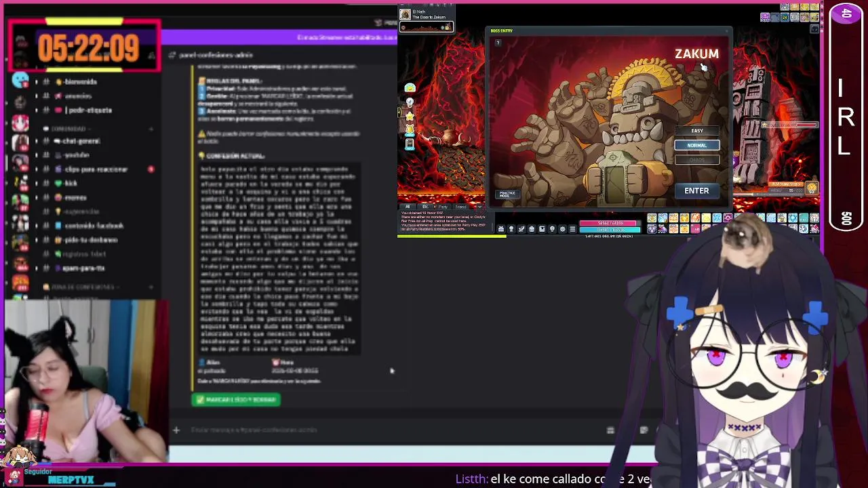Click the first quickslot skill icon top row

(x=652, y=218)
